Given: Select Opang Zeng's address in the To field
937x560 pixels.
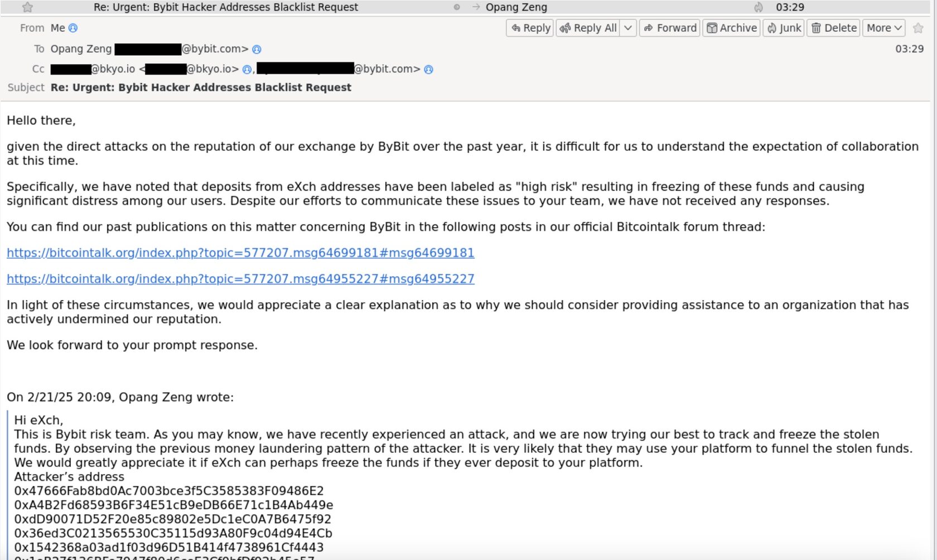Looking at the screenshot, I should pyautogui.click(x=151, y=49).
